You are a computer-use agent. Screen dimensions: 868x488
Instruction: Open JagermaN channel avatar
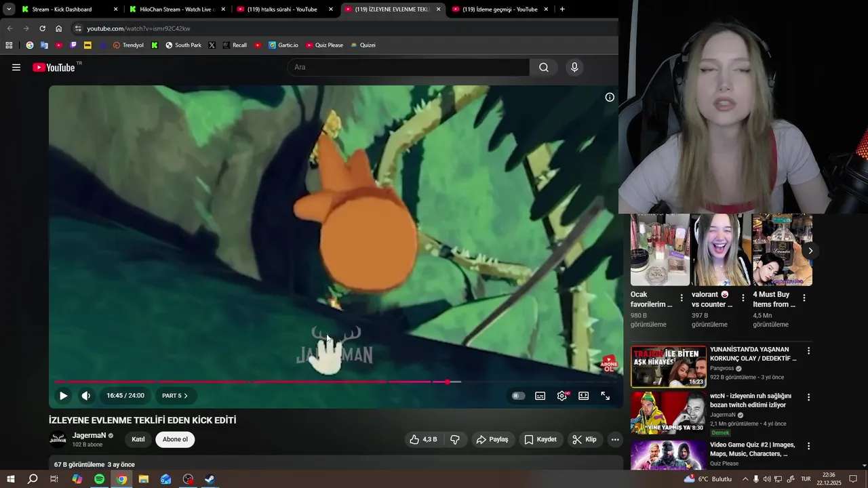[x=58, y=439]
